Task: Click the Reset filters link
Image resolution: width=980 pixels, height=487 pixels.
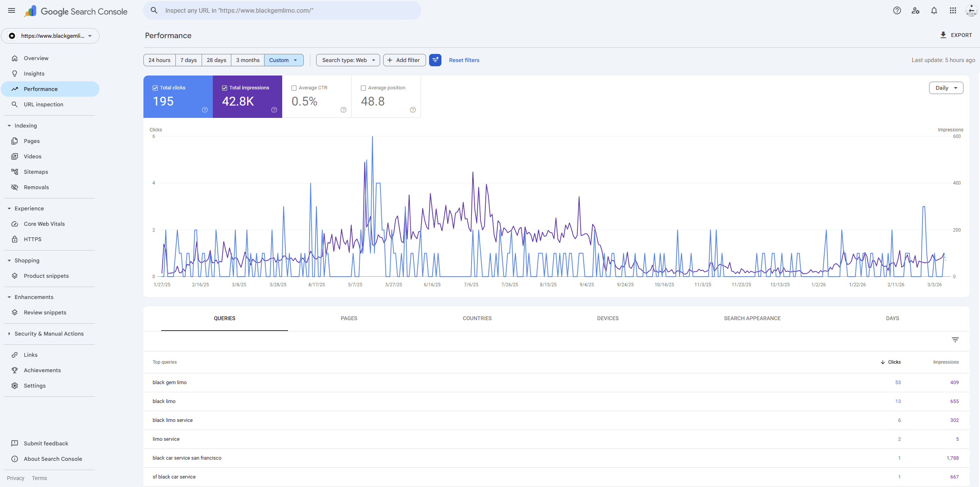Action: click(464, 60)
